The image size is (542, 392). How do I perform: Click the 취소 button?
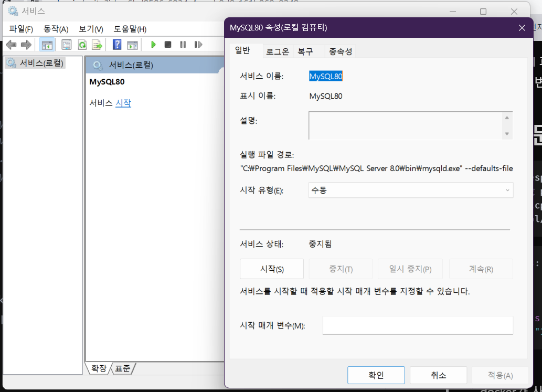[x=438, y=375]
